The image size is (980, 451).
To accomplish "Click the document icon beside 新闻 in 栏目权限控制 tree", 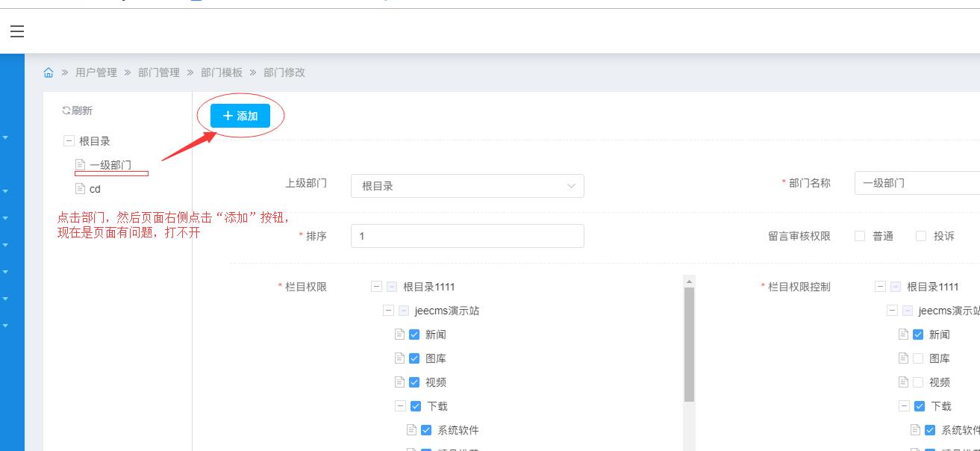I will coord(903,335).
